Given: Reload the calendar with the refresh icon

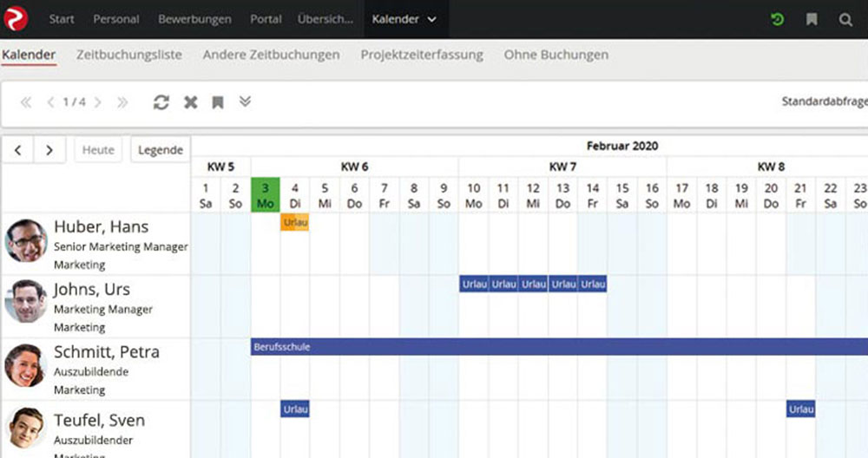Looking at the screenshot, I should 161,102.
